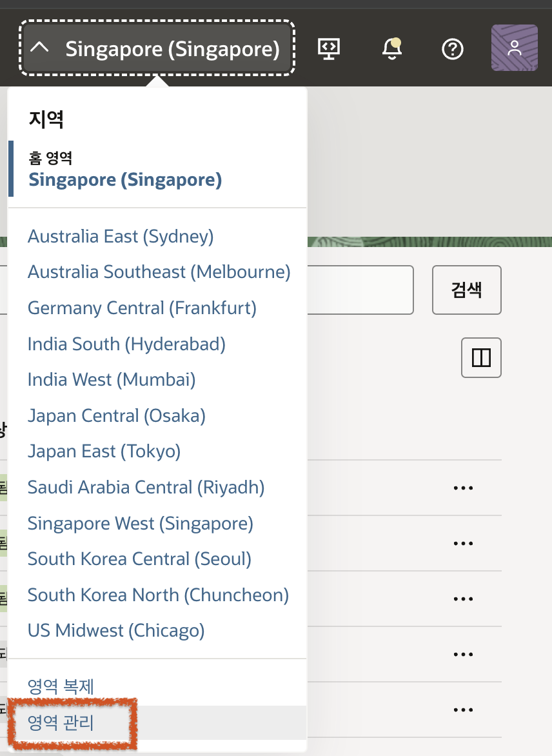Click the chevron arrow in the region selector
The image size is (552, 756).
40,48
